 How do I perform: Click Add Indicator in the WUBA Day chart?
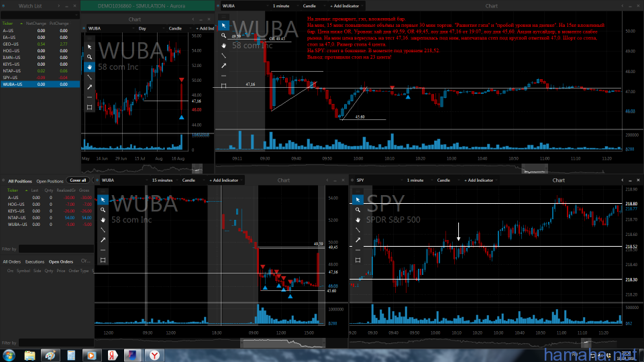(x=205, y=28)
